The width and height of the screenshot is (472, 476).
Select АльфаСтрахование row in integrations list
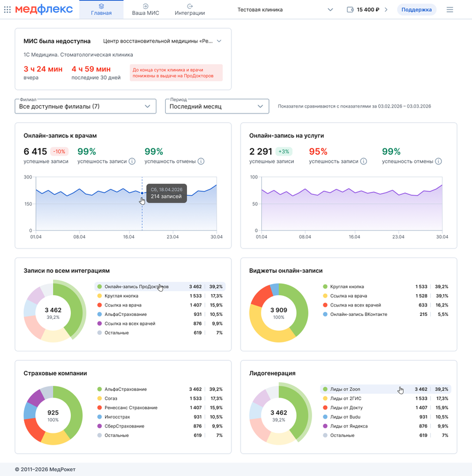coord(160,314)
